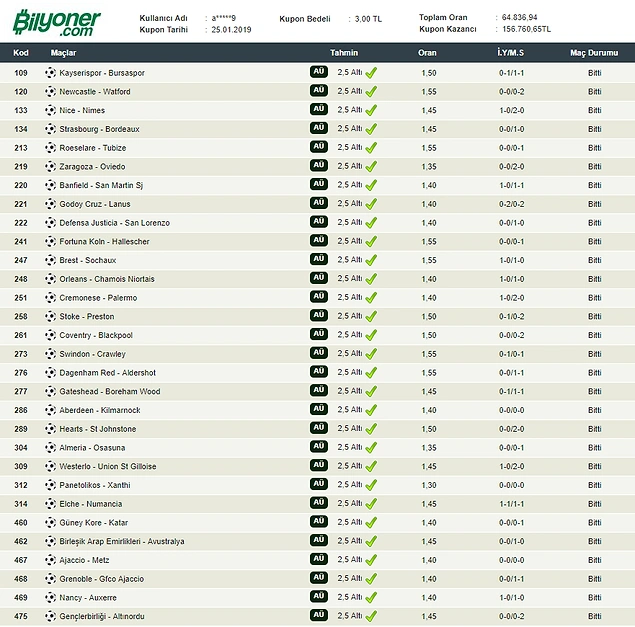Click the 1,35 odds in the Zaragoza row
This screenshot has height=627, width=635.
(x=429, y=166)
